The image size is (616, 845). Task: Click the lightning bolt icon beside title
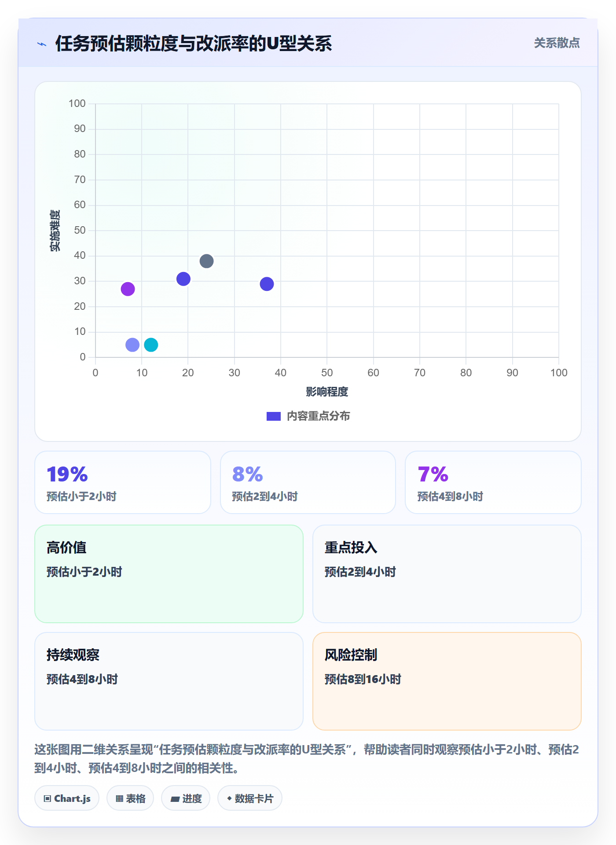(x=42, y=44)
